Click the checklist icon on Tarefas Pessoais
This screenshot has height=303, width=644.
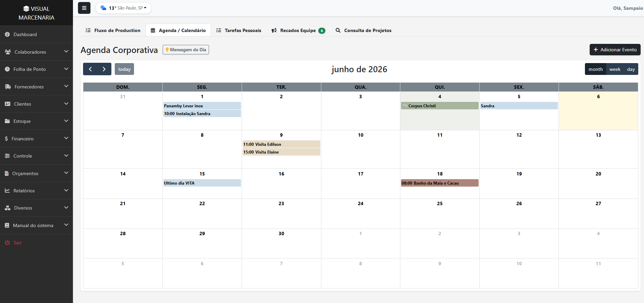(219, 30)
